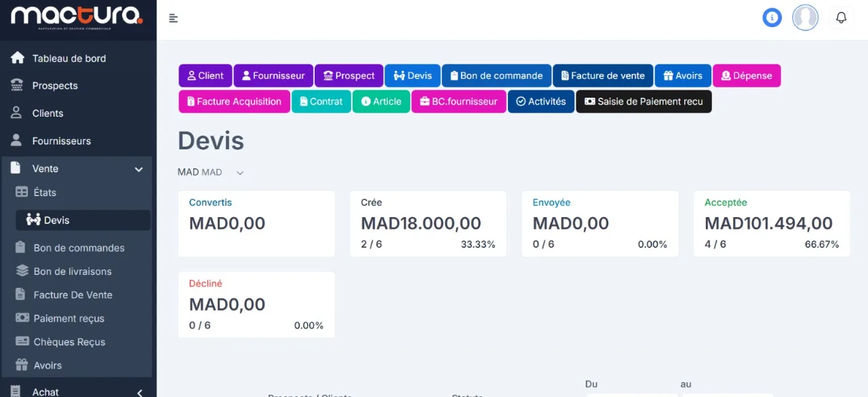The image size is (868, 397).
Task: Create a new Bon de commande
Action: pos(496,76)
